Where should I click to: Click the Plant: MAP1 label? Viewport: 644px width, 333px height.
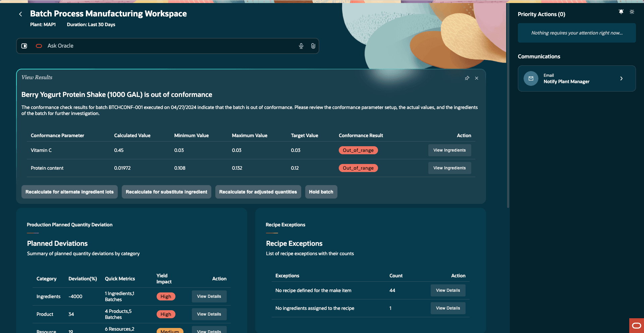pos(43,24)
